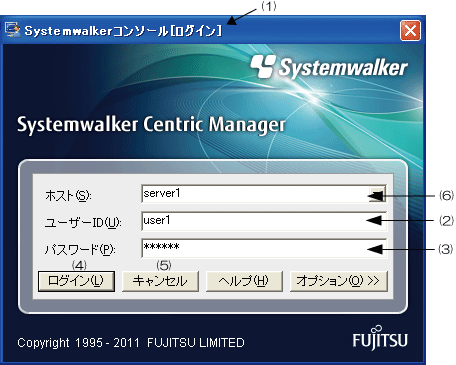
Task: Click the Systemwalker logo icon
Action: [x=263, y=66]
